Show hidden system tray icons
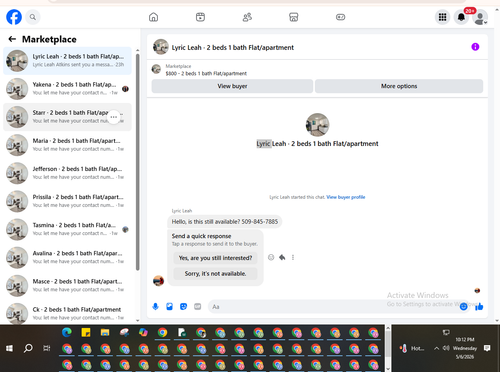 pyautogui.click(x=436, y=348)
